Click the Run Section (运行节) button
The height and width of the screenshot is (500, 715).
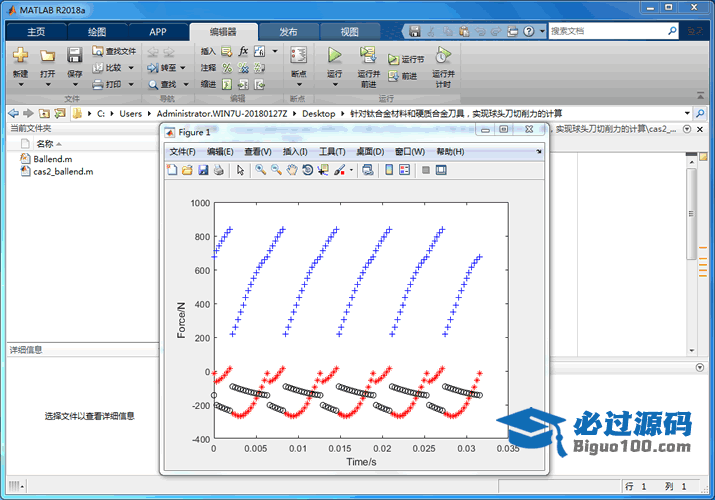[406, 59]
